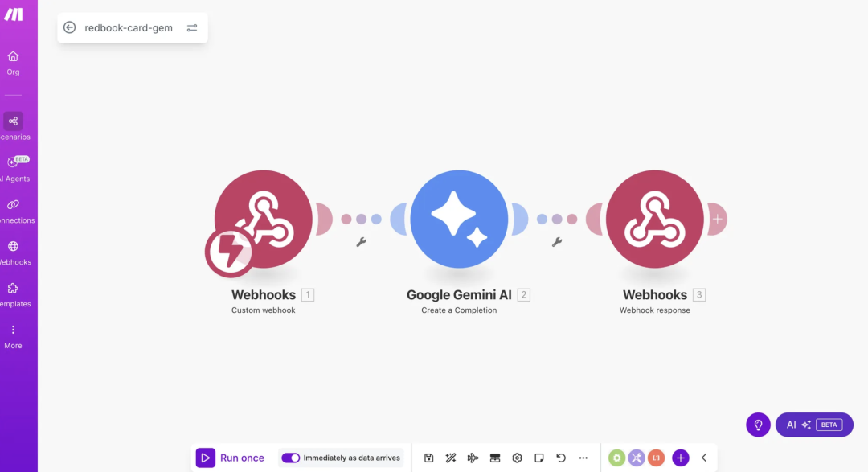Edit the scenario name redbook-card-gem

(129, 27)
